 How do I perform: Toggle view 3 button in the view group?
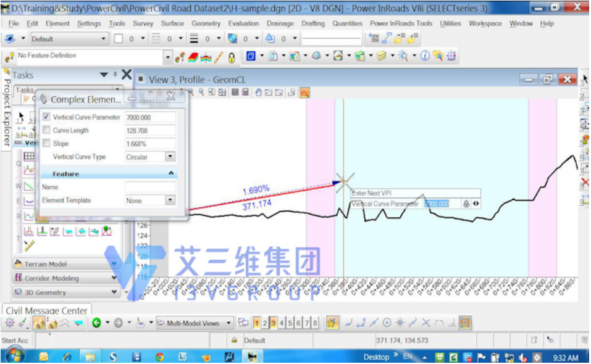click(x=273, y=323)
